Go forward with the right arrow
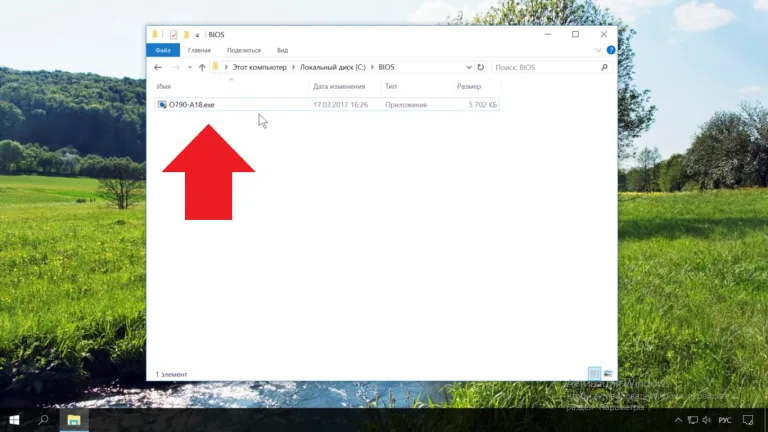The image size is (768, 432). 175,67
